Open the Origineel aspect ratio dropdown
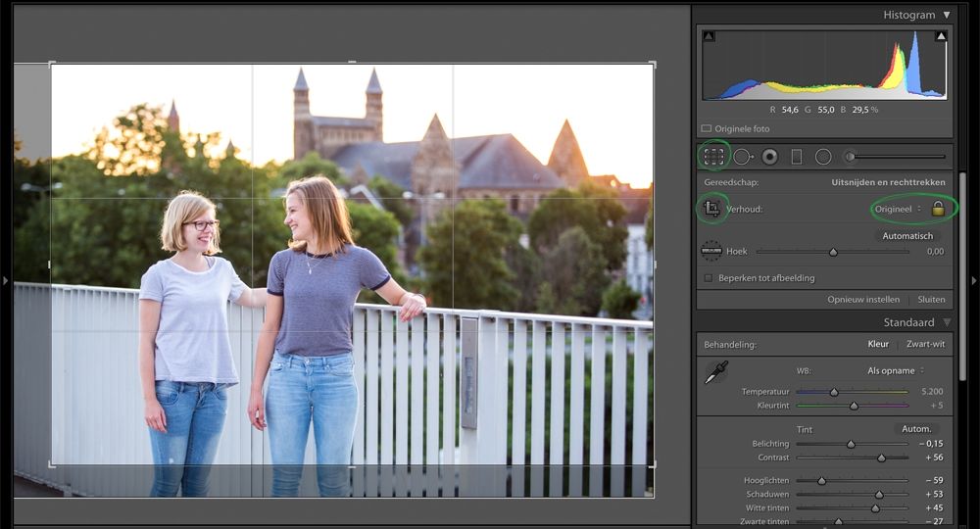This screenshot has width=980, height=529. pos(899,209)
